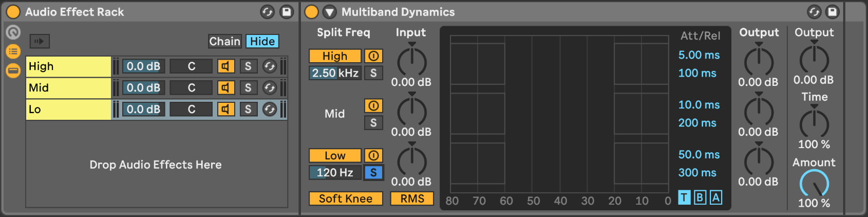868x217 pixels.
Task: Click the Auto Select chain button
Action: [x=40, y=41]
